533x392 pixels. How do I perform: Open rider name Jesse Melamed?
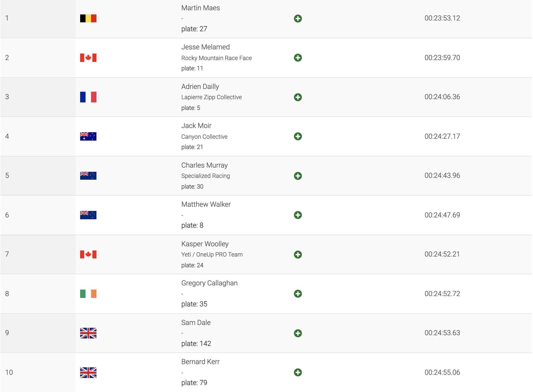coord(205,47)
